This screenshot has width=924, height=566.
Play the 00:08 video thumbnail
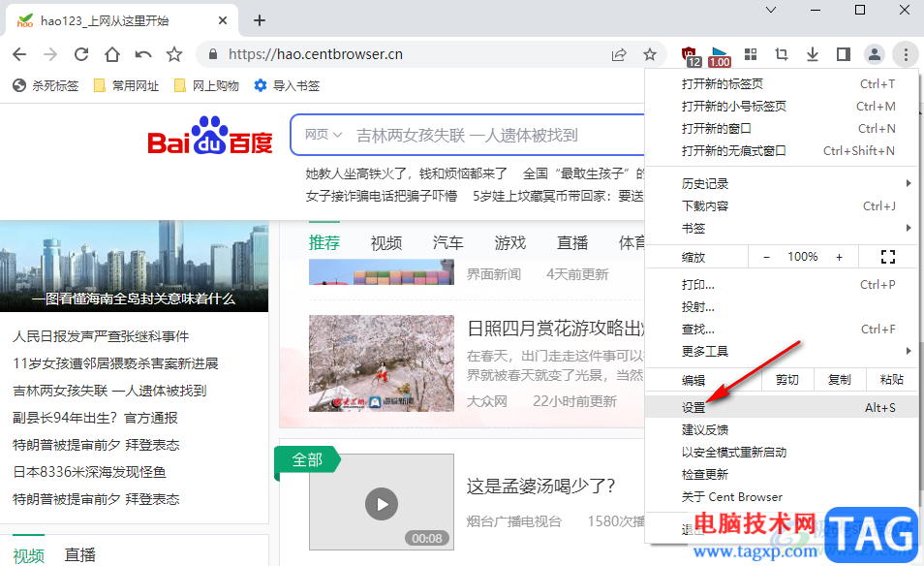click(x=382, y=502)
